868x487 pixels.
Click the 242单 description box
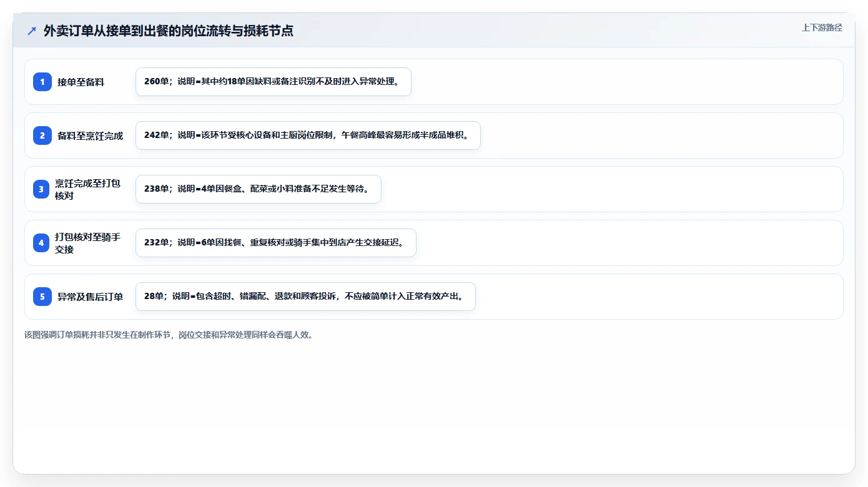(x=308, y=135)
